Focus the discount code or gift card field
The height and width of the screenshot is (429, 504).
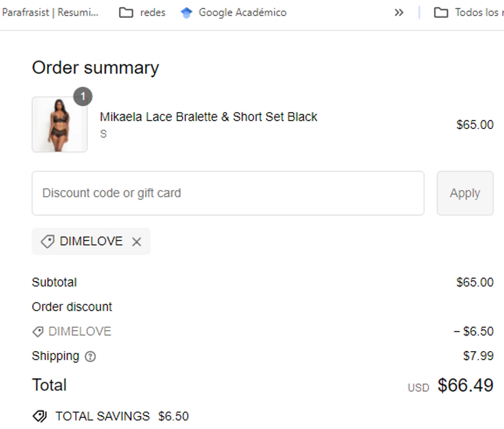(x=228, y=193)
